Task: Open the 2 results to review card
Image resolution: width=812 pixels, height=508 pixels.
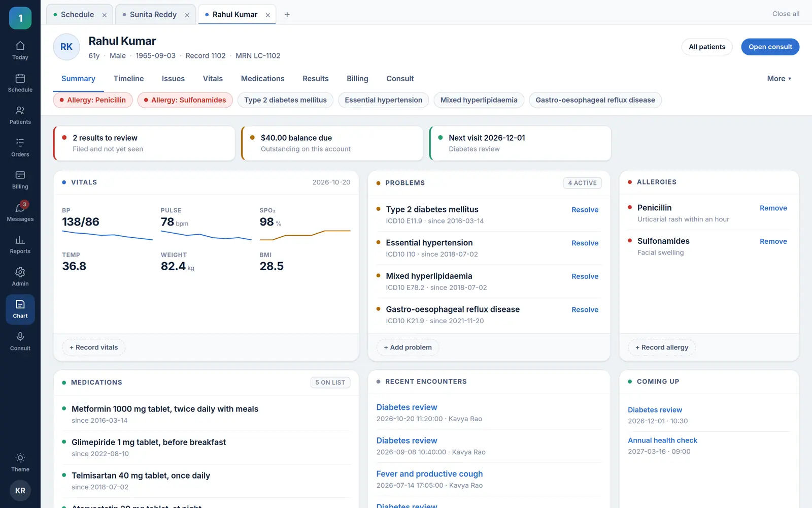Action: coord(144,143)
